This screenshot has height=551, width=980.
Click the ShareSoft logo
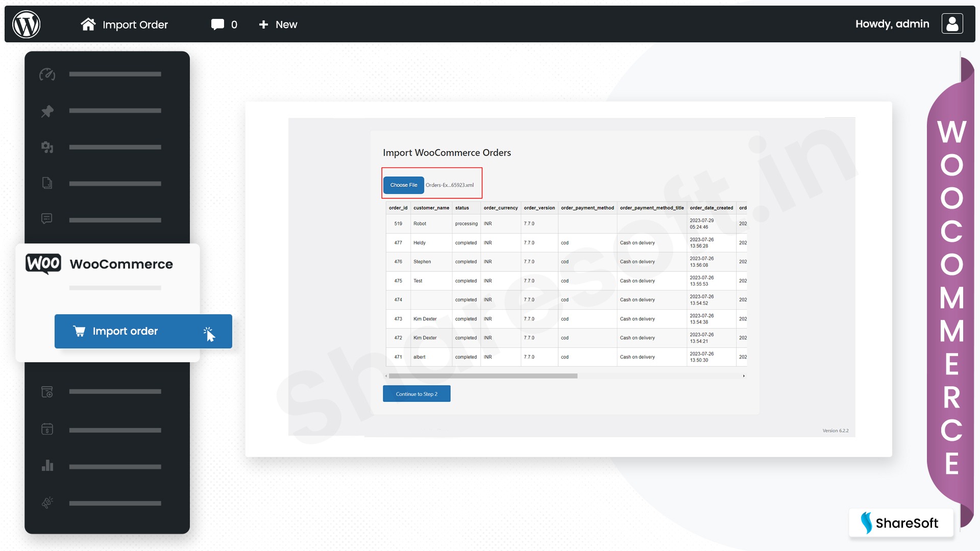pyautogui.click(x=901, y=523)
